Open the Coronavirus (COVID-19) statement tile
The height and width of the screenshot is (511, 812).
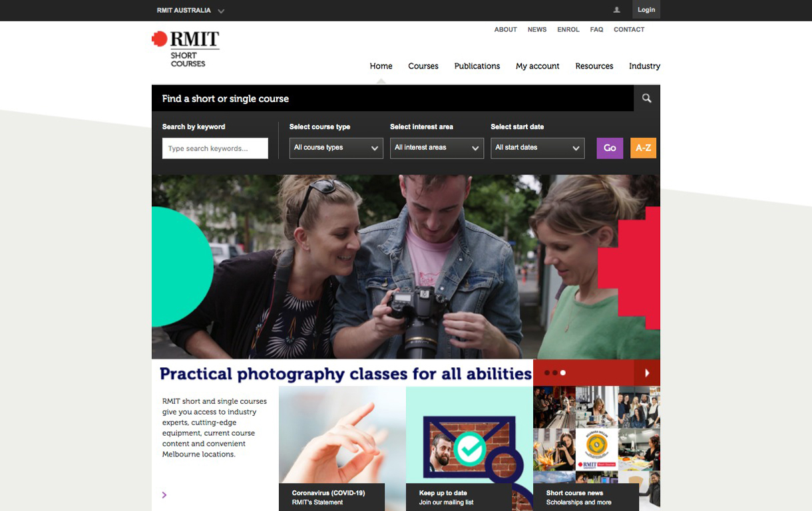coord(331,497)
